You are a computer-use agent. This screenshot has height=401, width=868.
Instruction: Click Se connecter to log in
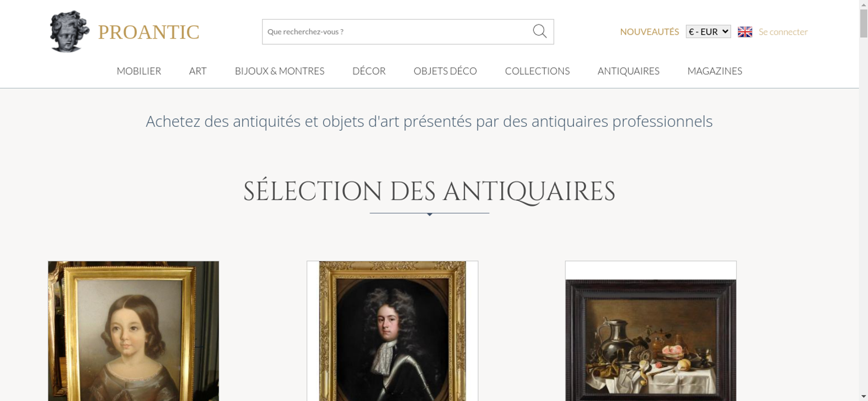tap(783, 32)
